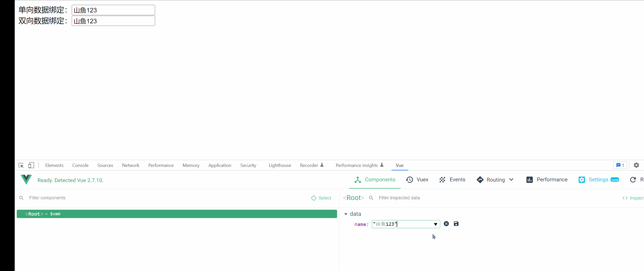
Task: Open the name value dropdown arrow
Action: pos(435,224)
